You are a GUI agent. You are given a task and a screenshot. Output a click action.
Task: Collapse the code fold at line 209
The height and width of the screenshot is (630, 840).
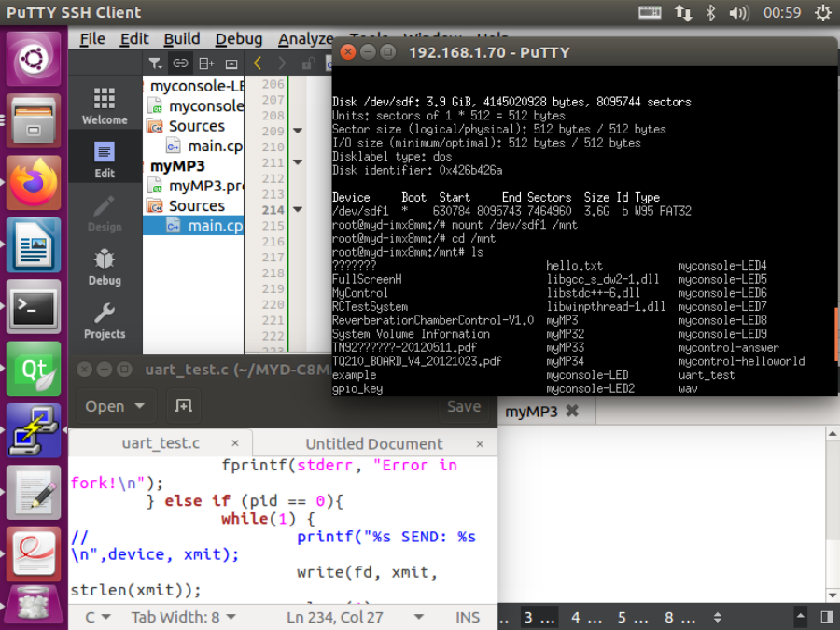point(298,131)
